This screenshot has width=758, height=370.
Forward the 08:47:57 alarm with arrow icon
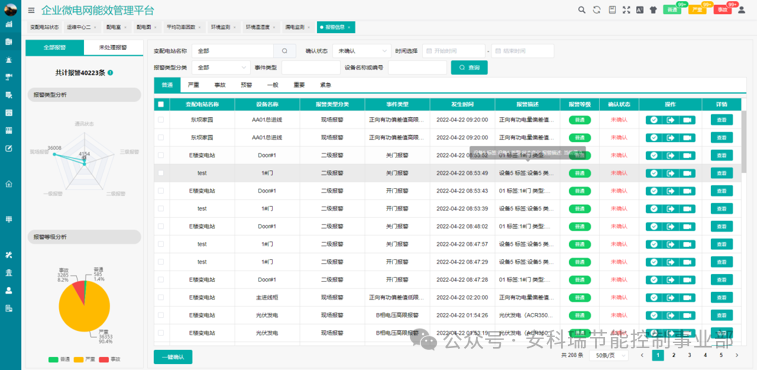point(671,244)
